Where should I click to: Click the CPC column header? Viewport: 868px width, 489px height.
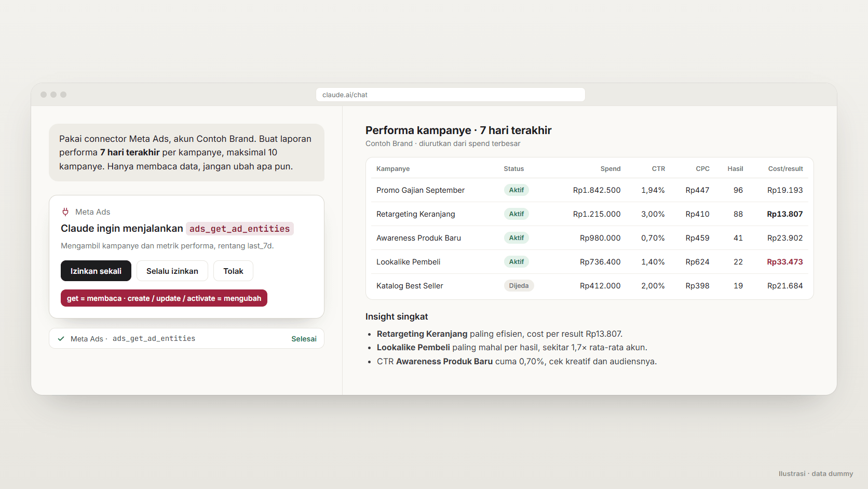tap(702, 169)
